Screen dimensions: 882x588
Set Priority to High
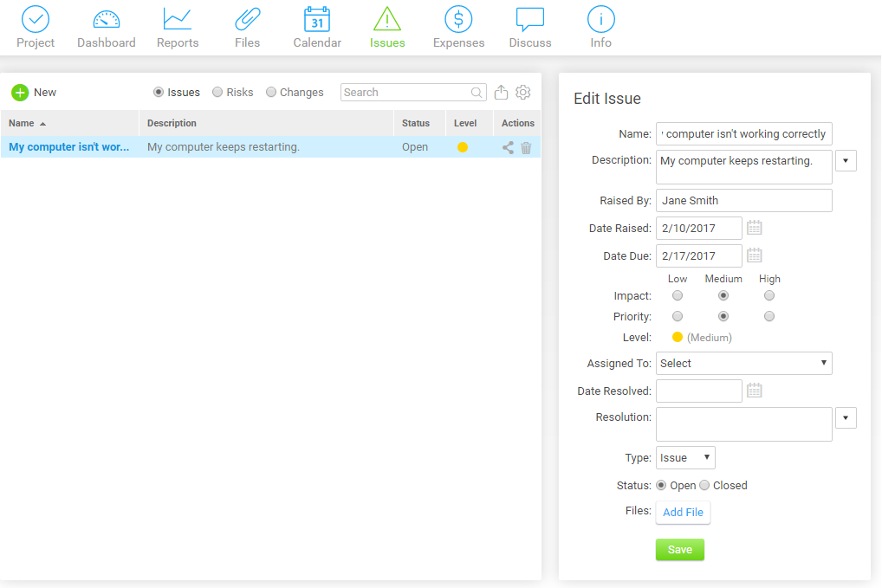point(769,316)
